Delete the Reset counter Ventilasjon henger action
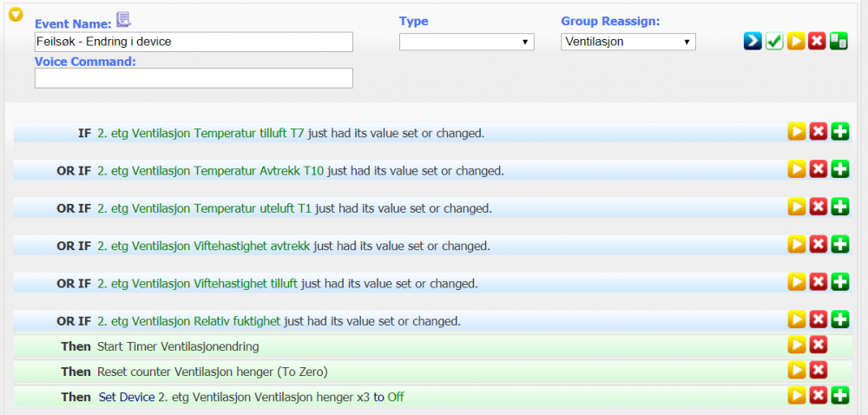 [x=818, y=371]
